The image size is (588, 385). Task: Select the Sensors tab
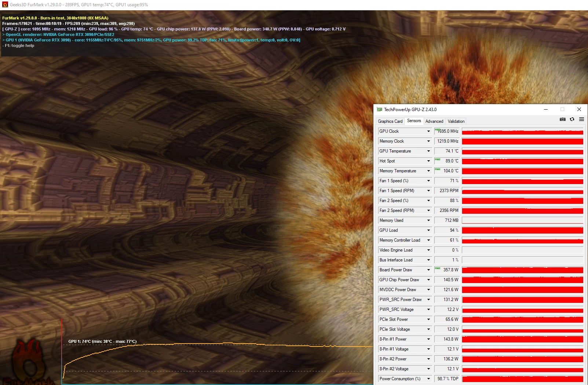click(x=414, y=121)
